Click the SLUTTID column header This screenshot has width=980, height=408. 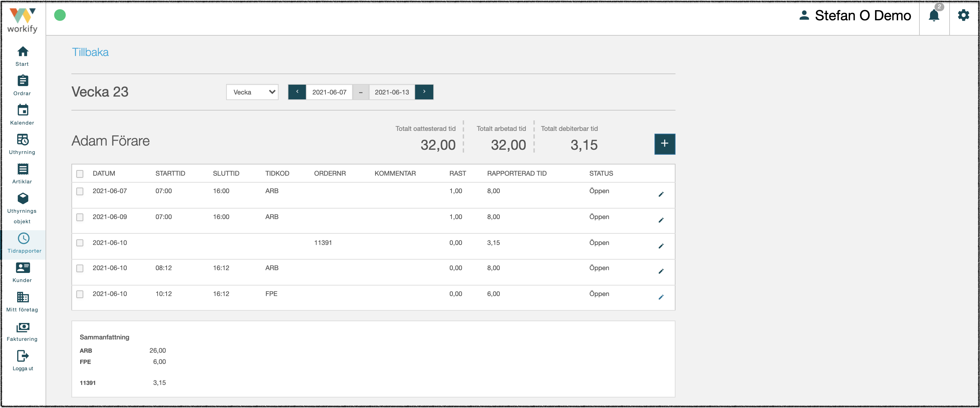[226, 174]
